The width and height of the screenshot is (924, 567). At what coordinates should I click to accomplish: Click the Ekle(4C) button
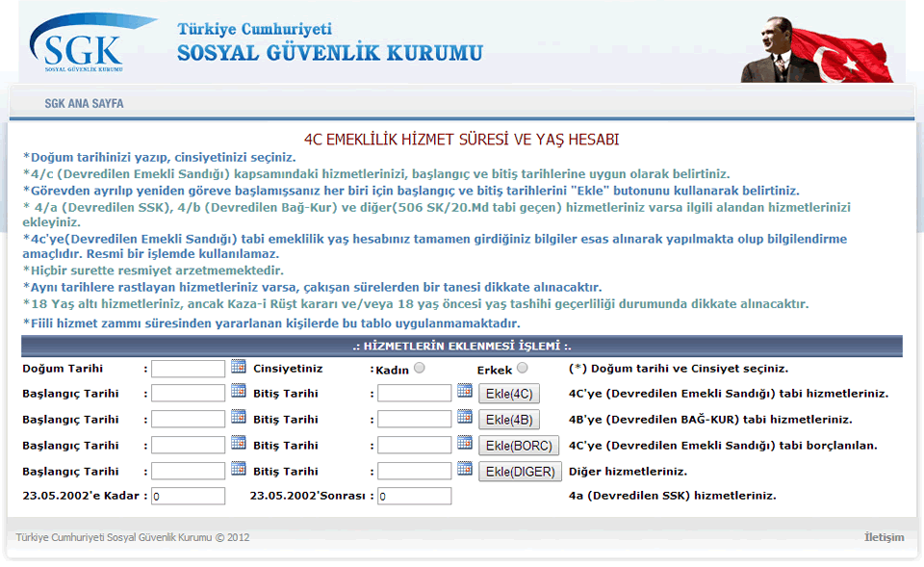(x=509, y=394)
